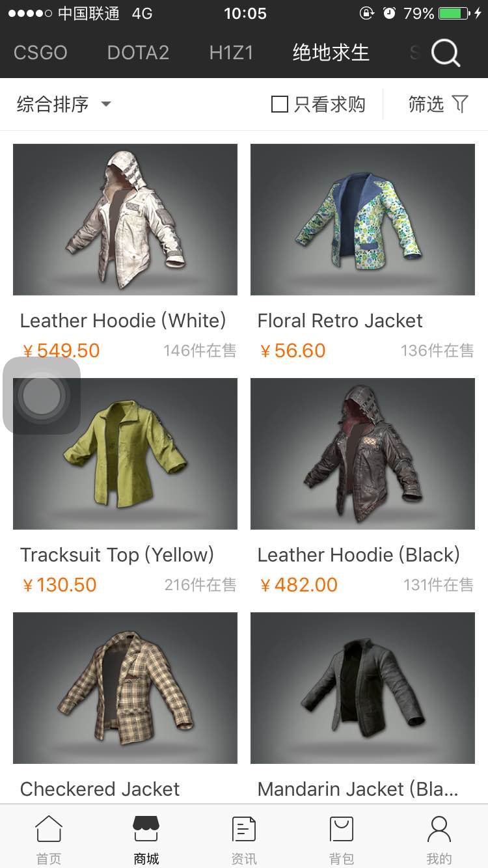Switch to the DOTA2 tab
Screen dimensions: 488x868
(x=138, y=53)
